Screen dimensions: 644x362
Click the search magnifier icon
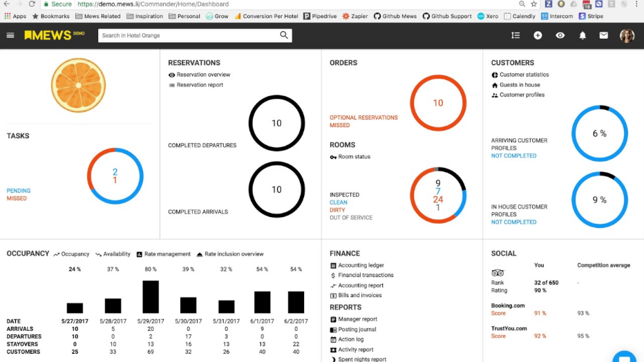coord(284,35)
